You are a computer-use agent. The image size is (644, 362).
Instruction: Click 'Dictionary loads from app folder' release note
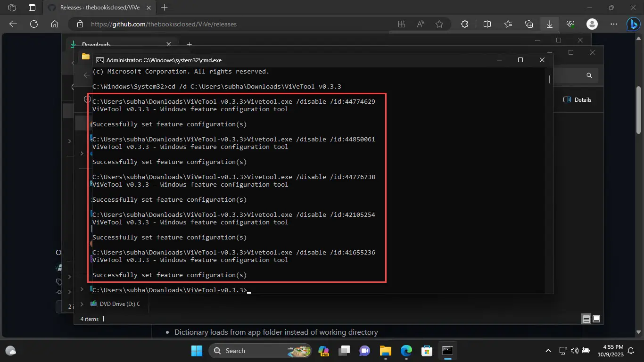click(276, 332)
